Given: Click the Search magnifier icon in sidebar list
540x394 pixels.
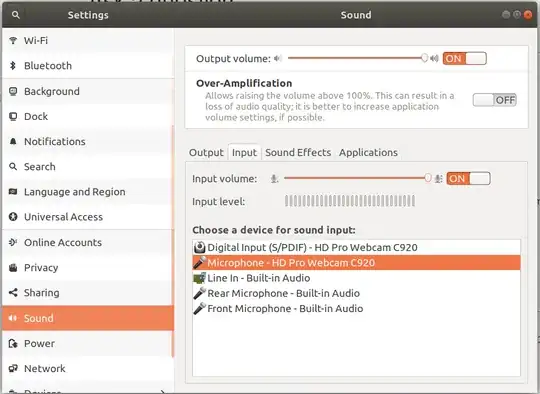Looking at the screenshot, I should (x=13, y=167).
